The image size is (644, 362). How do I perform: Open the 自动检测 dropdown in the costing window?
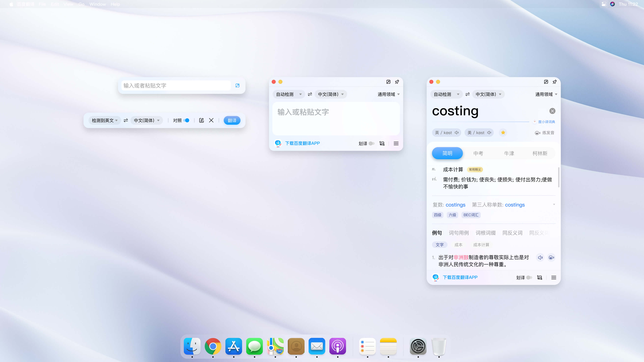click(x=446, y=94)
